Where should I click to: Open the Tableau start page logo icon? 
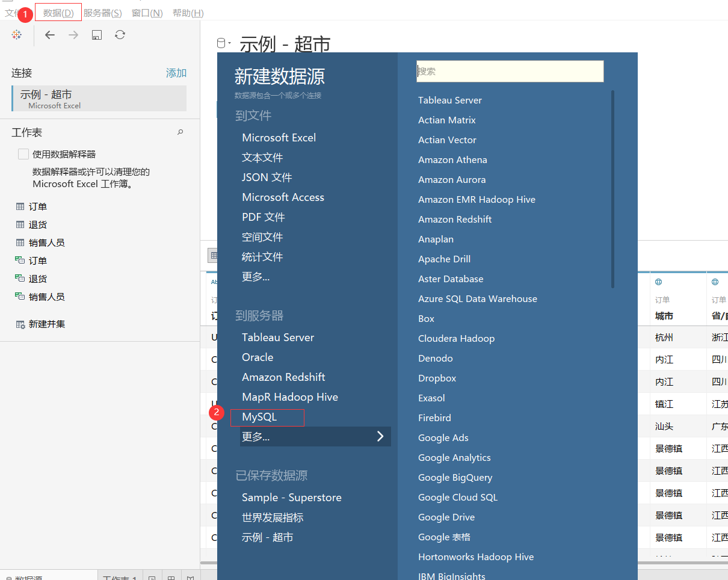pos(17,35)
